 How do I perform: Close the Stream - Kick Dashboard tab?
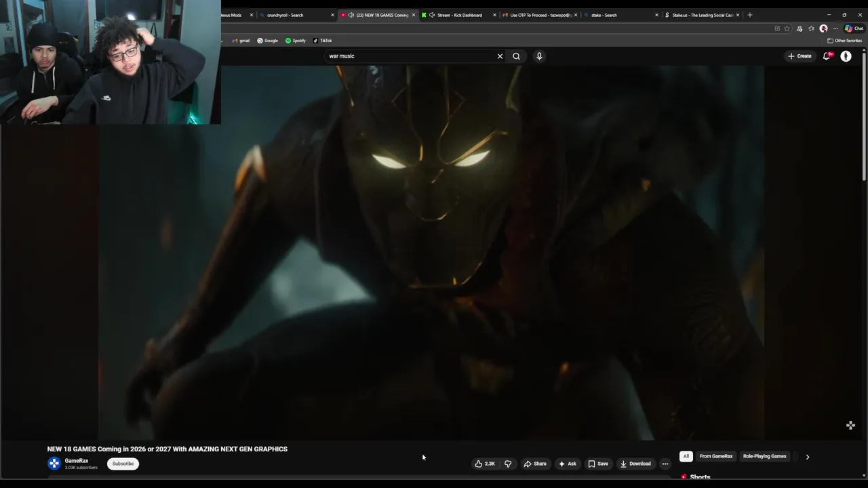click(x=494, y=15)
